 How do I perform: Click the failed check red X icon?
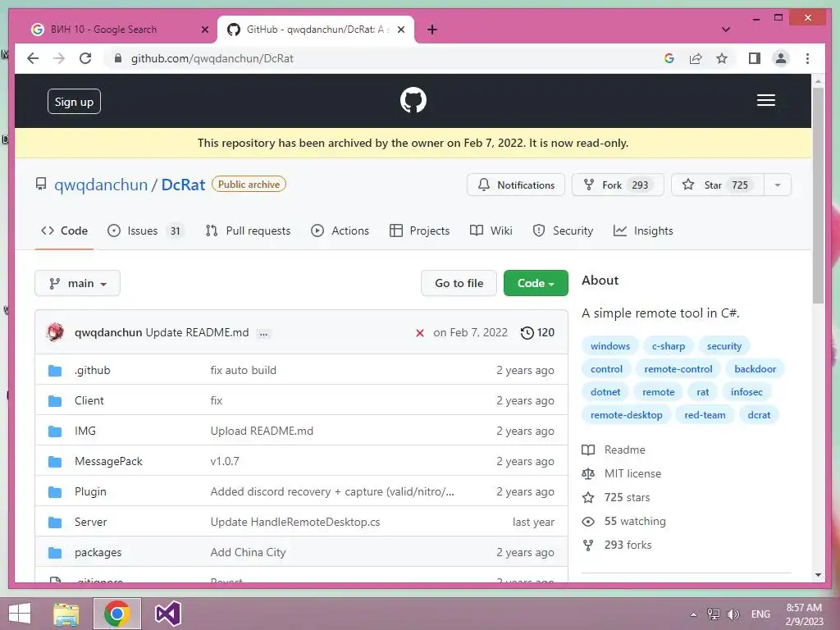[x=419, y=333]
